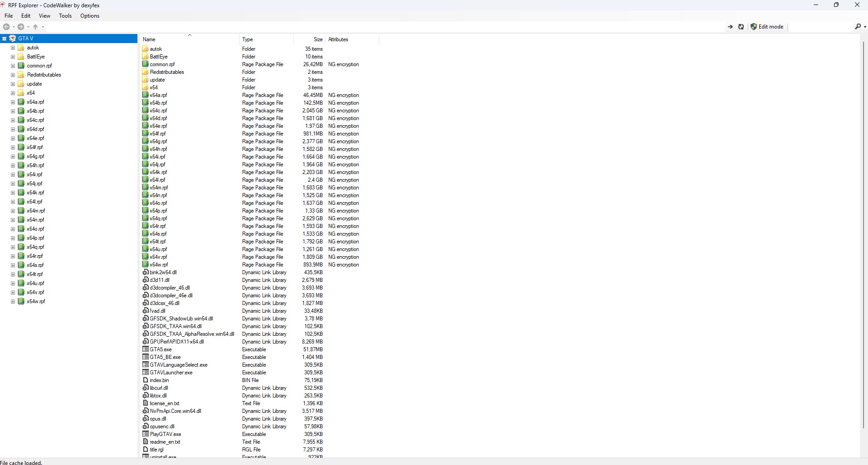This screenshot has width=868, height=465.
Task: Collapse the GTA V root node
Action: [x=4, y=39]
